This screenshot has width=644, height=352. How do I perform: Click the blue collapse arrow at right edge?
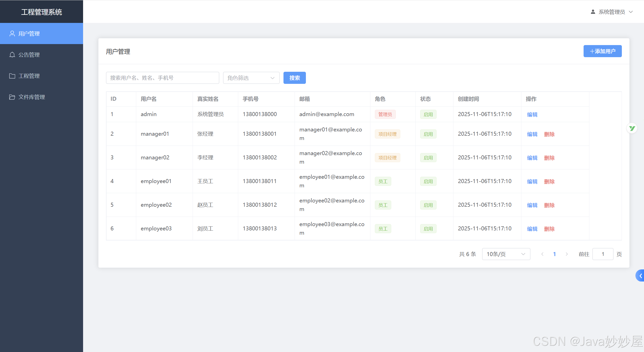coord(640,276)
